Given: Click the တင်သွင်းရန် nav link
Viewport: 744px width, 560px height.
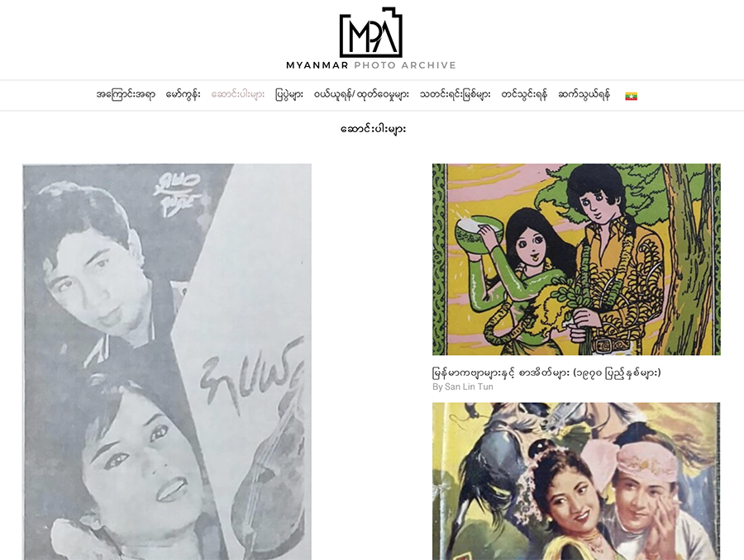Looking at the screenshot, I should point(524,95).
